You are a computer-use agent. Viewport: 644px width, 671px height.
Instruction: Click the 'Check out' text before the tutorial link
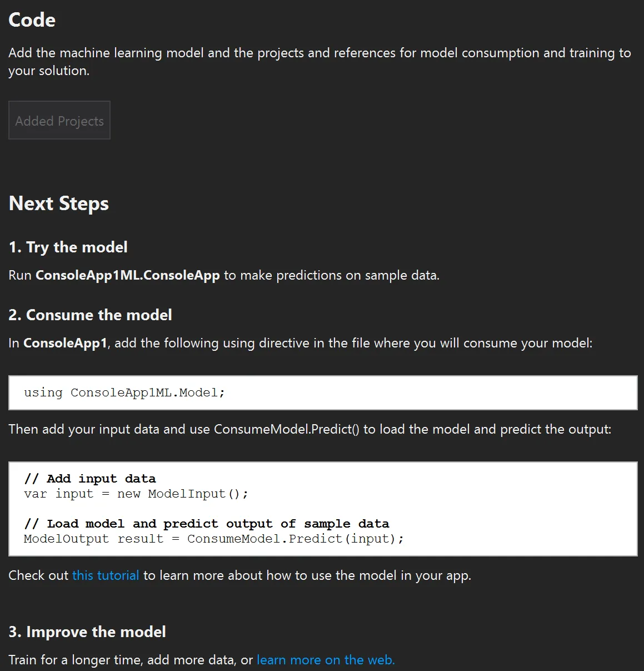point(38,575)
